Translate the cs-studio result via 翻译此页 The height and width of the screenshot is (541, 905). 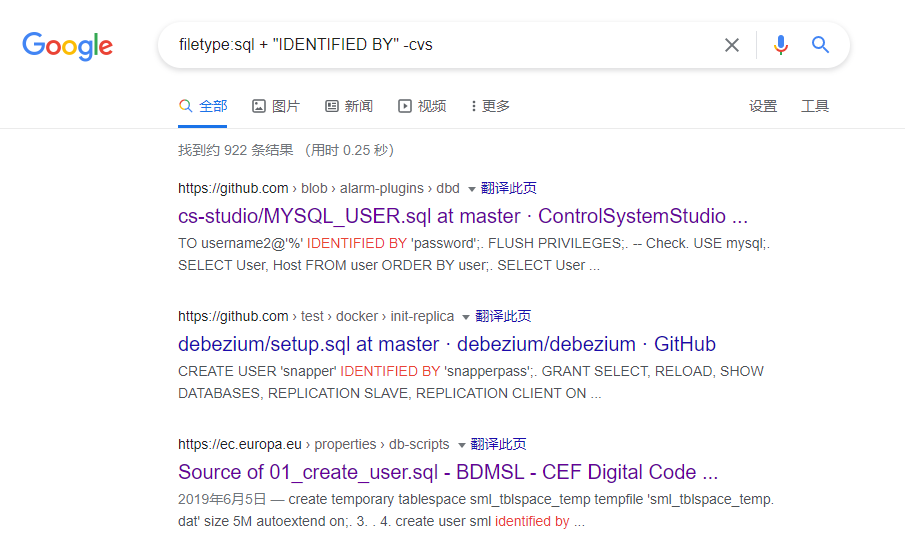tap(508, 188)
